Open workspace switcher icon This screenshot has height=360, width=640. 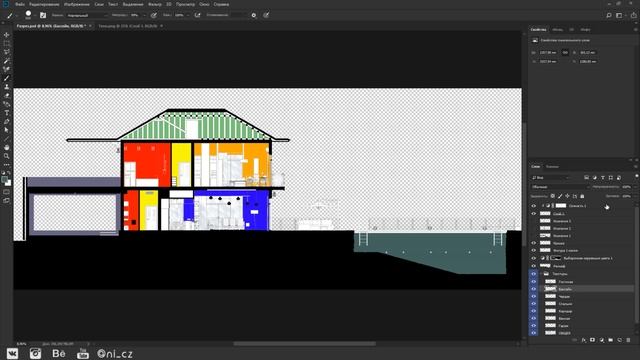click(620, 15)
